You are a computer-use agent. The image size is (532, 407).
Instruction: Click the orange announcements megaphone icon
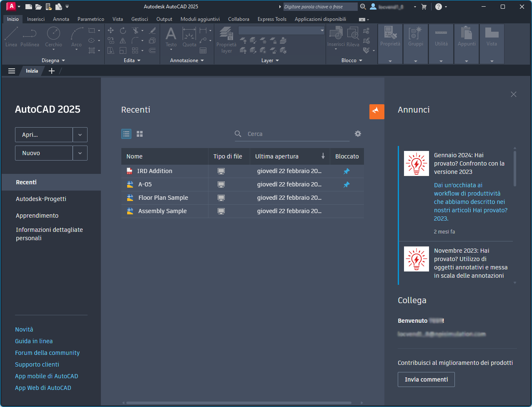tap(377, 111)
